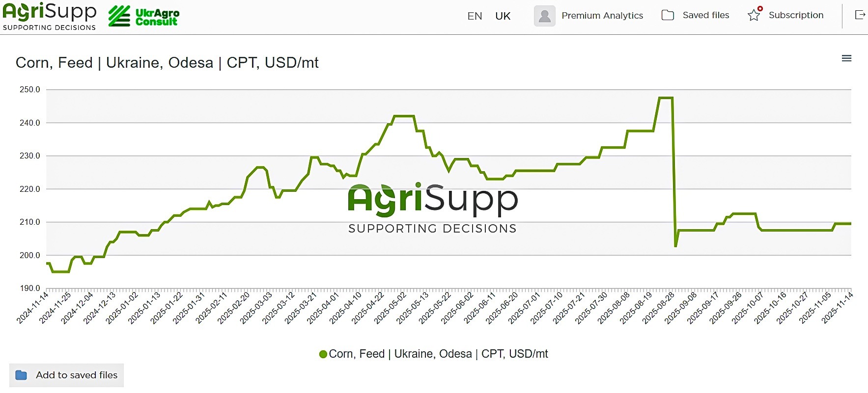Go to the Subscription link

[x=796, y=15]
